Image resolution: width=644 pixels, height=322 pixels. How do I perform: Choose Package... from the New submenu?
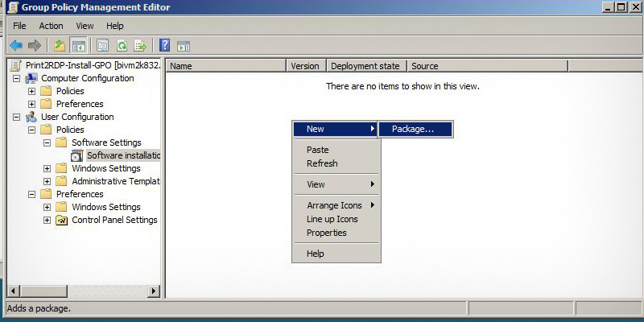click(413, 129)
